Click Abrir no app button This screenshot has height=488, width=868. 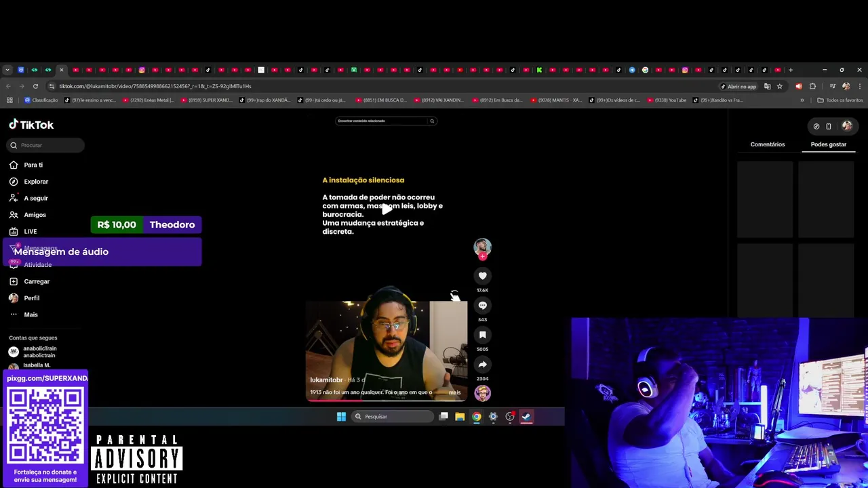click(x=738, y=86)
